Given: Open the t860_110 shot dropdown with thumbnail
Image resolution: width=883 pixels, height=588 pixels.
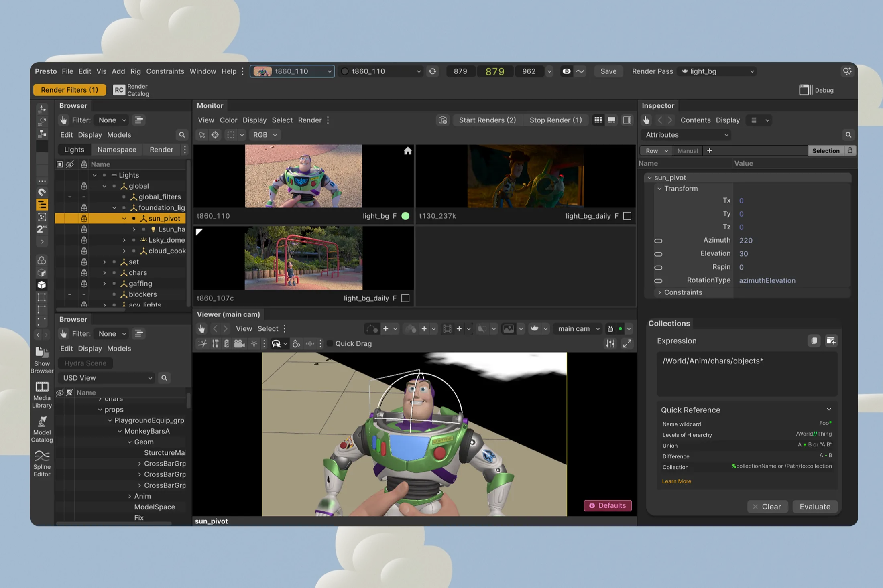Looking at the screenshot, I should click(292, 71).
